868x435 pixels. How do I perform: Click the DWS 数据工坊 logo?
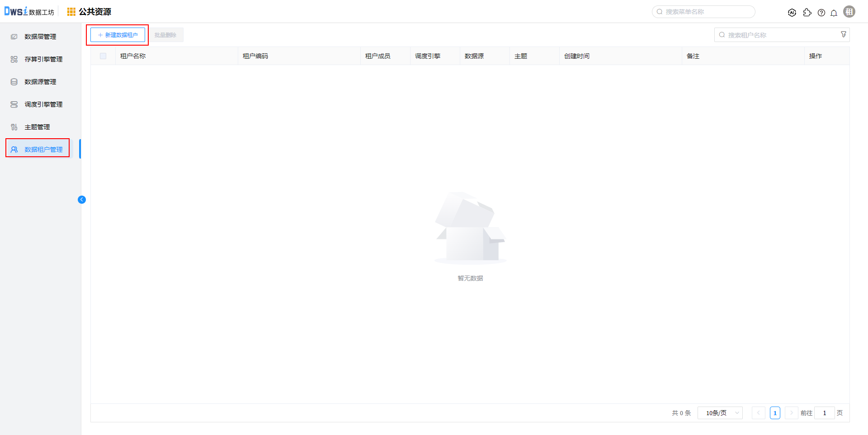(29, 12)
